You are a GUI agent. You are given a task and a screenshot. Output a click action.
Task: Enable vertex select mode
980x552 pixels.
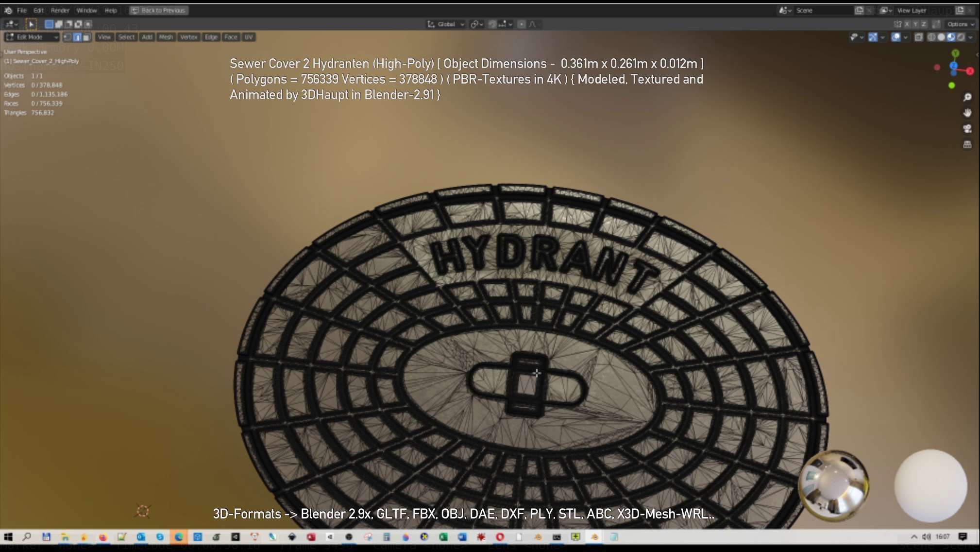point(67,37)
